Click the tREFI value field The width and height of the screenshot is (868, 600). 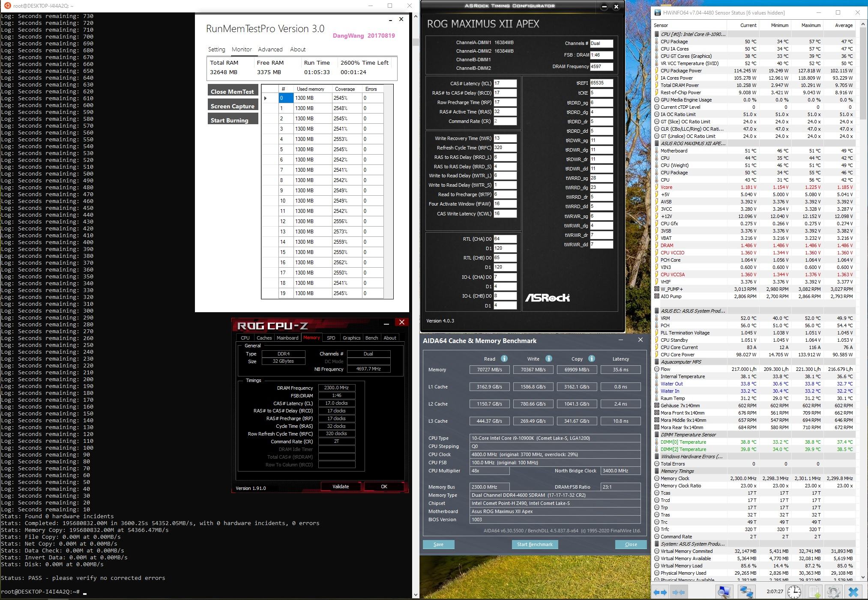601,83
